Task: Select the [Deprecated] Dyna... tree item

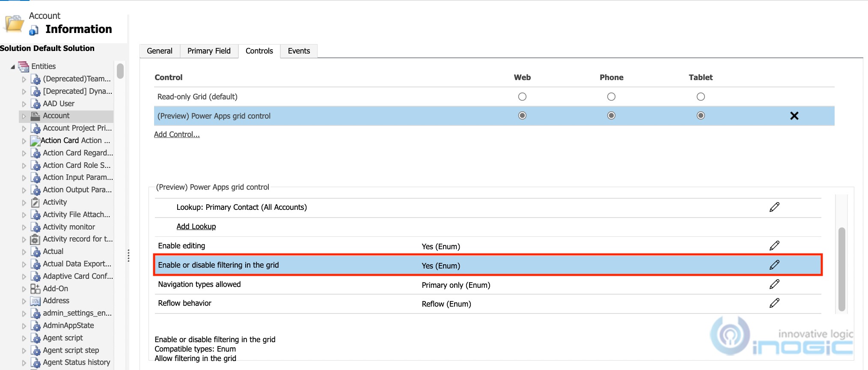Action: click(x=77, y=91)
